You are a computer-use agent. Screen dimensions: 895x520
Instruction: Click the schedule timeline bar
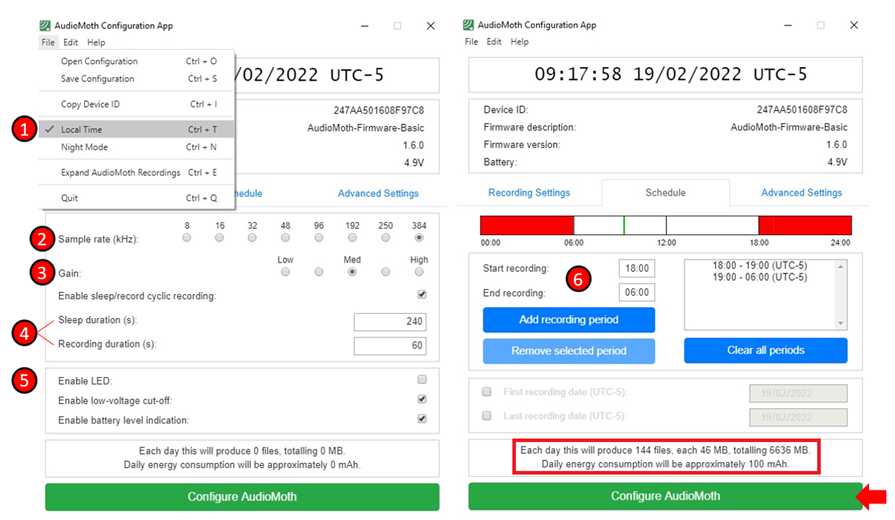[666, 225]
